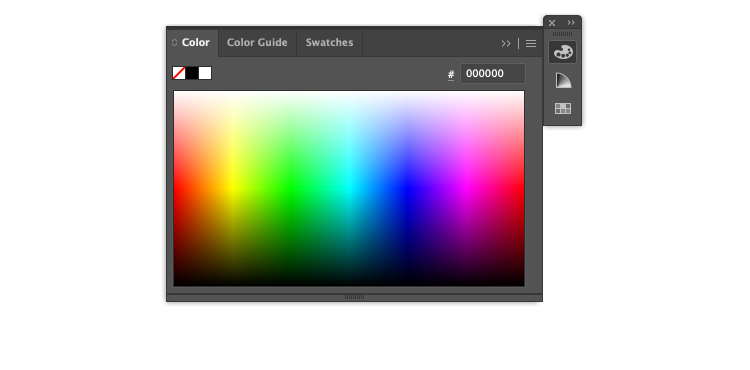750x370 pixels.
Task: Expand the icon dock with double arrows
Action: click(x=571, y=22)
